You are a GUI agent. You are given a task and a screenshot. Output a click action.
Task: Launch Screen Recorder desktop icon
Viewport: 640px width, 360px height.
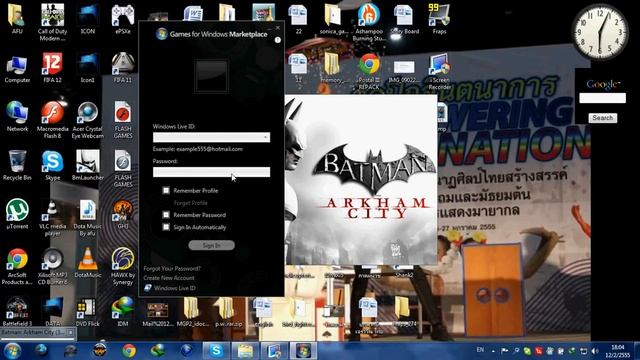click(439, 71)
